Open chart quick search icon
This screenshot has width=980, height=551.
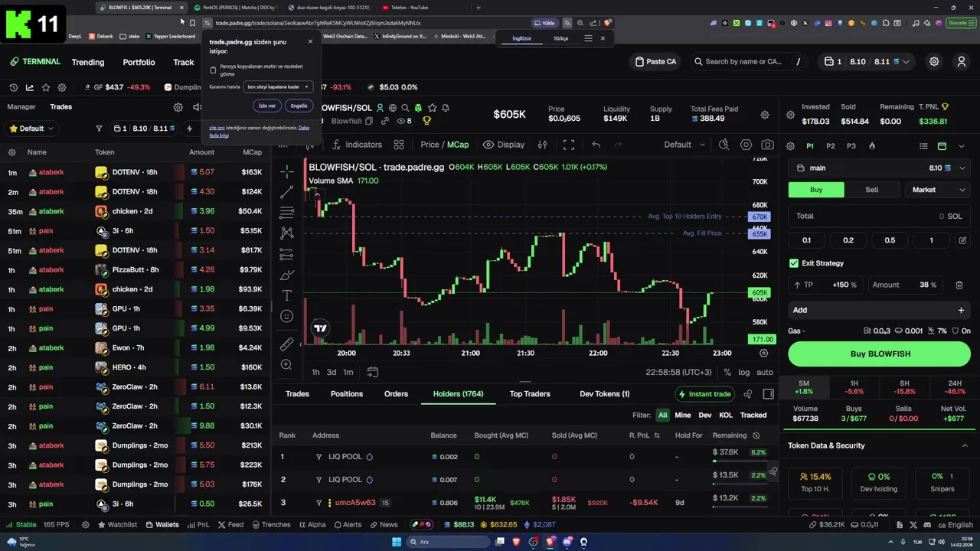point(724,145)
